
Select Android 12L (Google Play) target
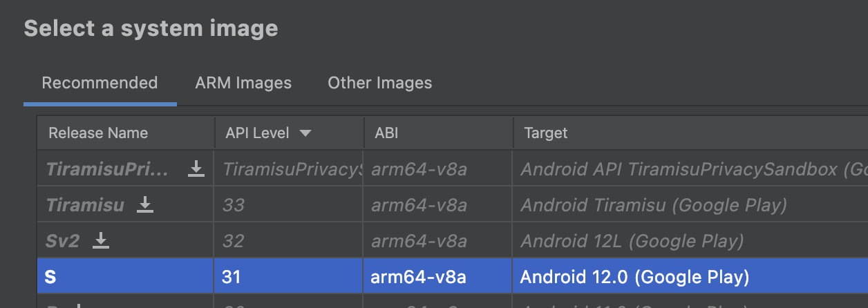632,241
